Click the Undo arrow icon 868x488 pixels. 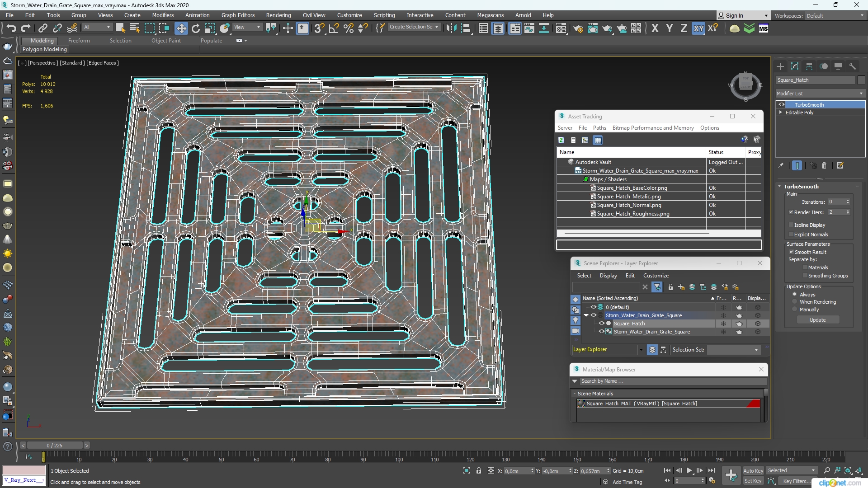point(11,28)
